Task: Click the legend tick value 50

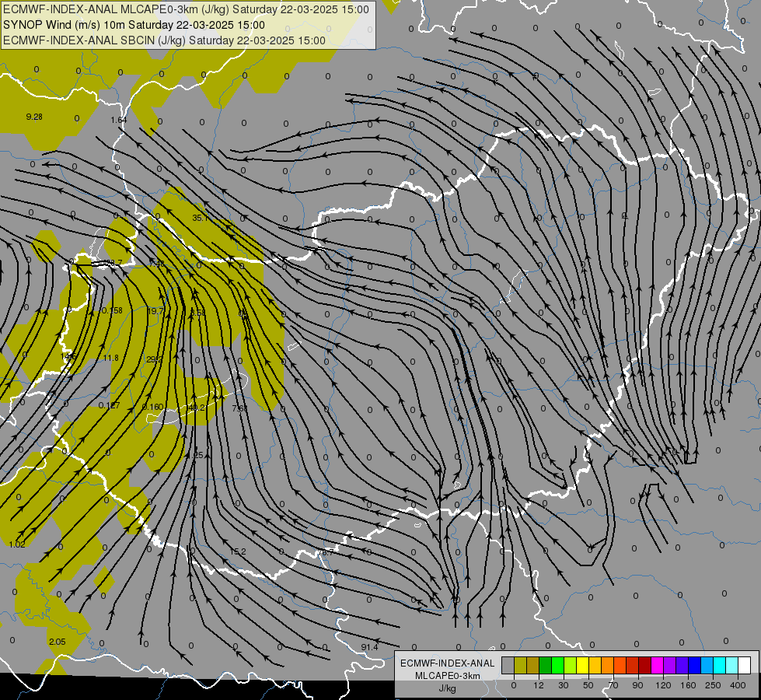Action: coord(588,685)
